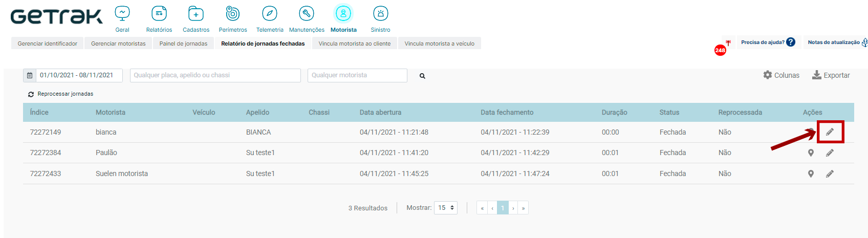Click the map pin for Paulão row
Viewport: 868px width, 238px height.
(811, 153)
